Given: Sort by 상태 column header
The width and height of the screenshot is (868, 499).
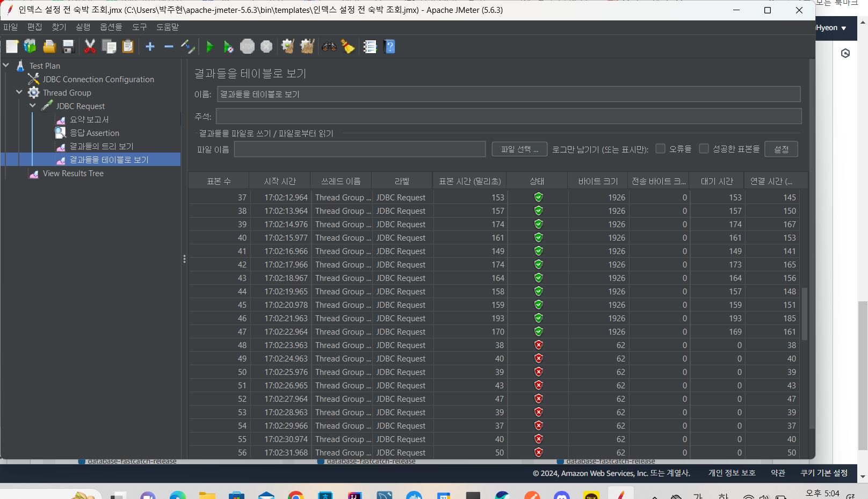Looking at the screenshot, I should coord(537,181).
